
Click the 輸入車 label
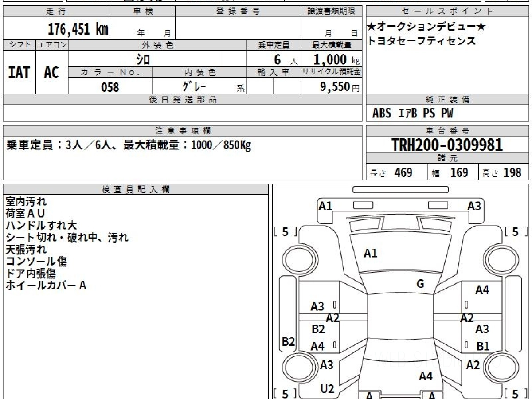(274, 72)
